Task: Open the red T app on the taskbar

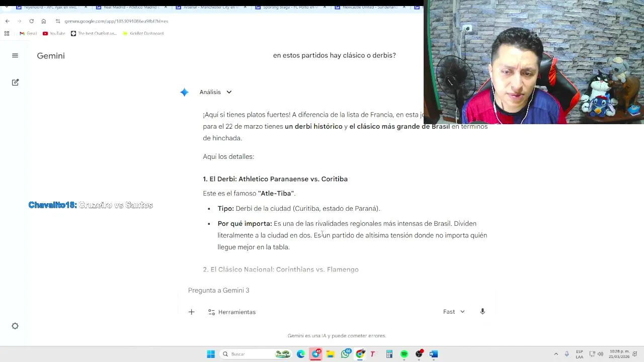Action: coord(373,354)
